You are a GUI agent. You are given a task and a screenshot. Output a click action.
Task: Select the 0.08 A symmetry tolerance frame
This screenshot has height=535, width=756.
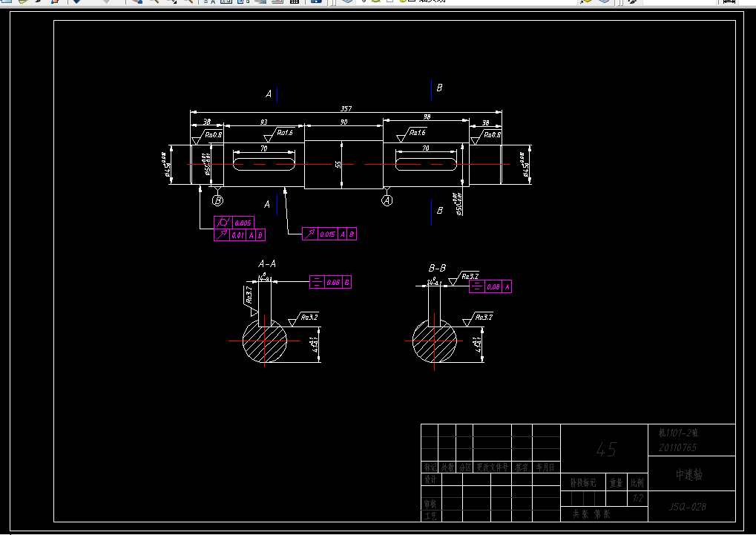point(490,286)
